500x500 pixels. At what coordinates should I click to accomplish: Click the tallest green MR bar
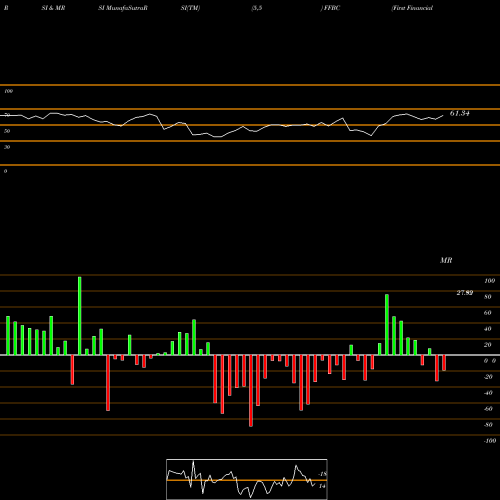[x=80, y=316]
